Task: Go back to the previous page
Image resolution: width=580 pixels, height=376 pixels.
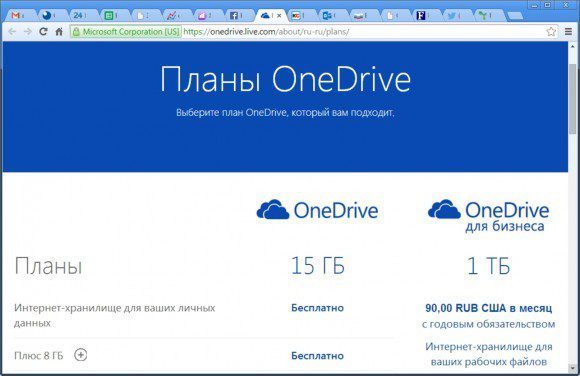Action: tap(12, 32)
